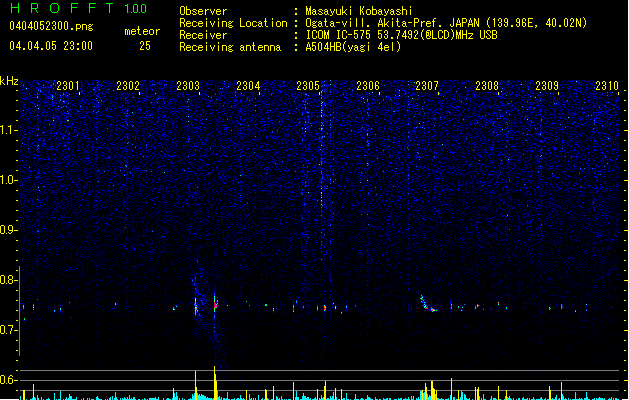Click the 2306 time marker
This screenshot has height=400, width=629.
(368, 86)
